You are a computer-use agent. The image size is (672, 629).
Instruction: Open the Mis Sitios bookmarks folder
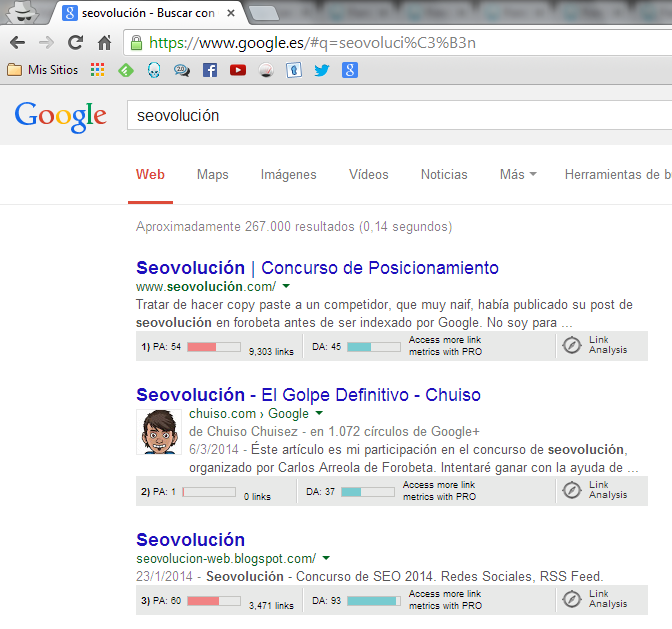(x=42, y=70)
